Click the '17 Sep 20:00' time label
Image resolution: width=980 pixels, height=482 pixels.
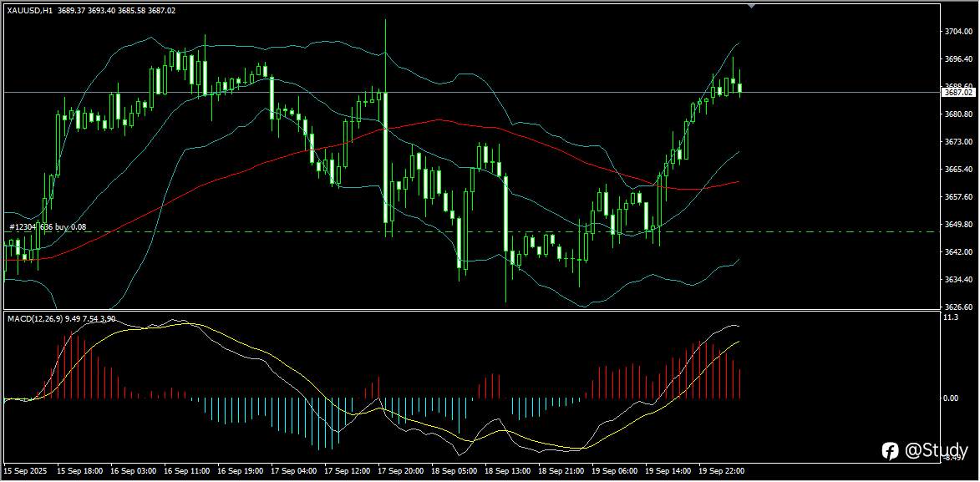[x=399, y=470]
